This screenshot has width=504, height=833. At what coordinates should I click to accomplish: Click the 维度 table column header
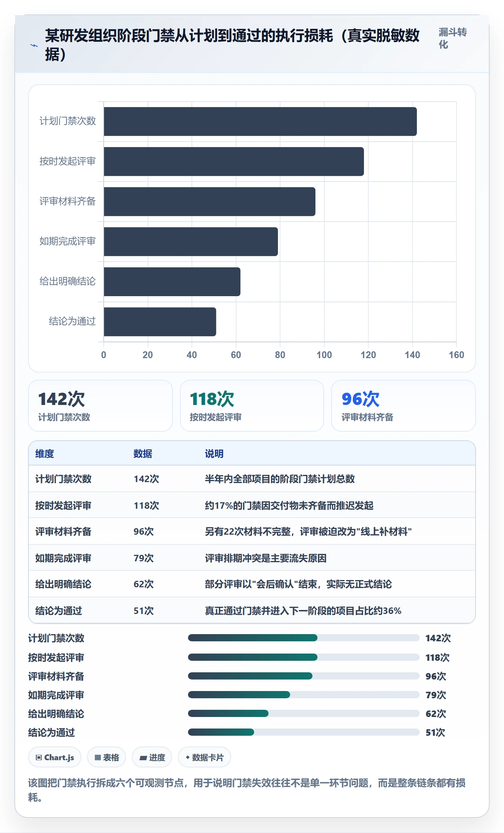45,454
